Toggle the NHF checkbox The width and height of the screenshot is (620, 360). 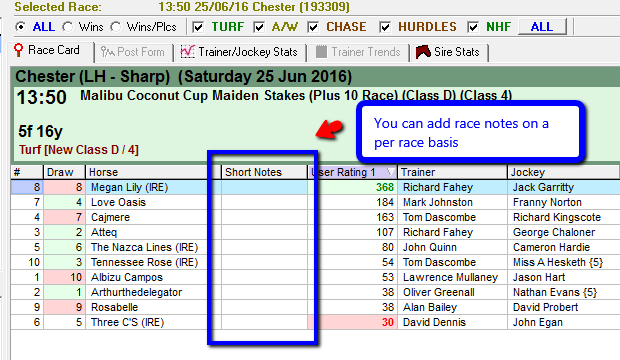473,27
